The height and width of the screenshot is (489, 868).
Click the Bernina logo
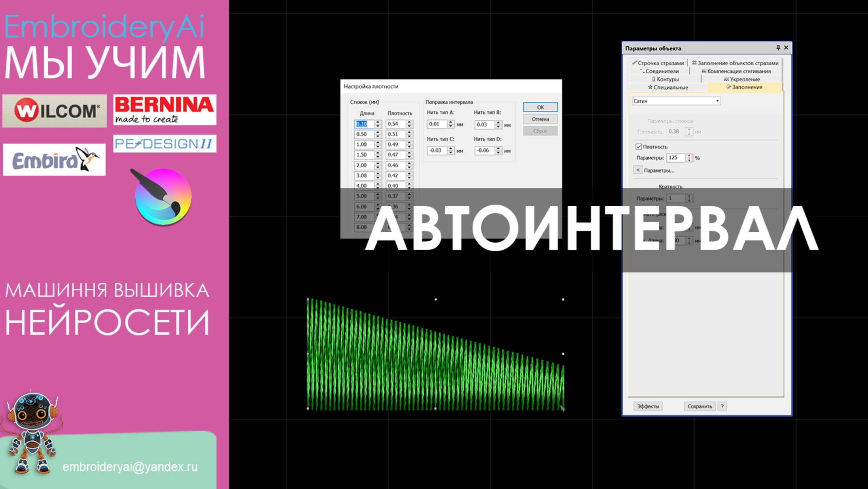(x=165, y=110)
